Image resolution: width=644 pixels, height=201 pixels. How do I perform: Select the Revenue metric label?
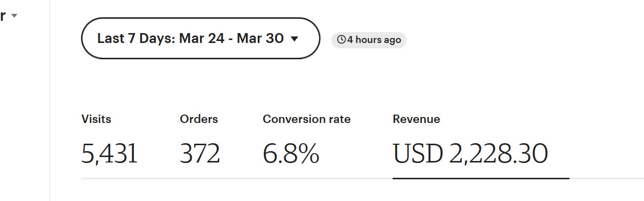pyautogui.click(x=416, y=119)
